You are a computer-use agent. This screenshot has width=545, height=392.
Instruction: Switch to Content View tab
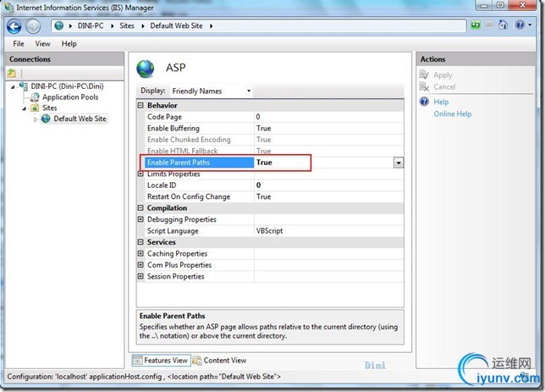pos(220,361)
